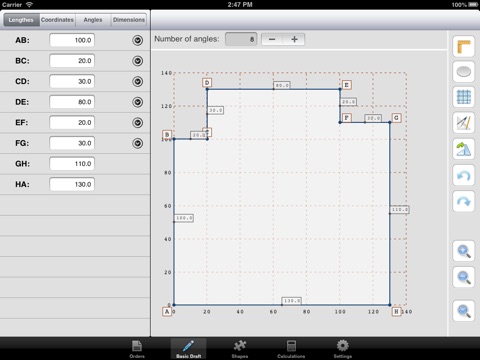
Task: Select vertex E on the drawing
Action: tap(347, 85)
